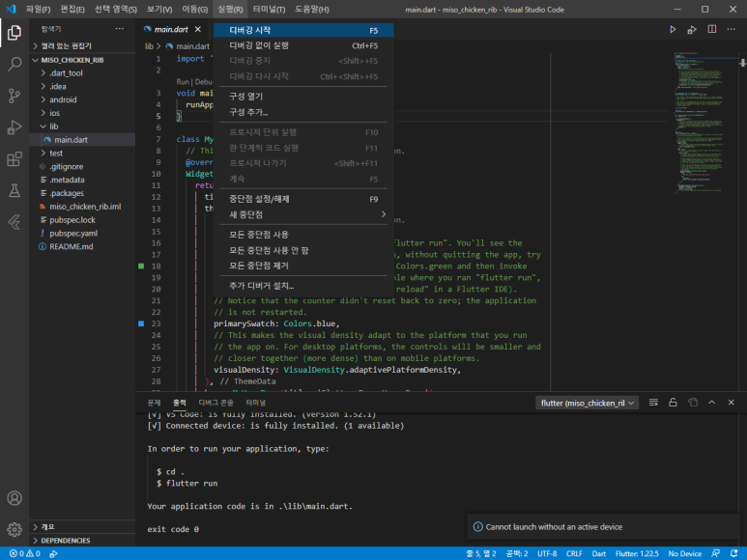The height and width of the screenshot is (560, 747).
Task: Select 모든 중단점 제거 menu entry
Action: (x=303, y=266)
